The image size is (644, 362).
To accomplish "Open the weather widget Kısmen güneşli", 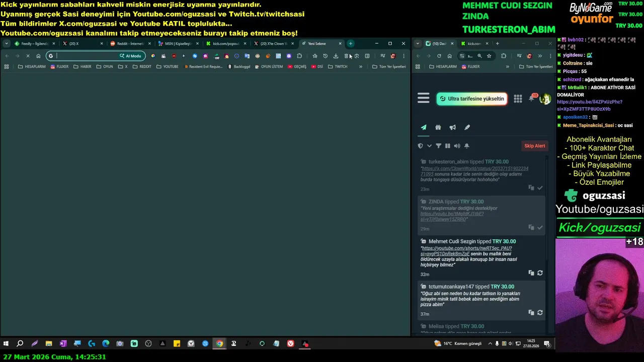I will tap(458, 344).
